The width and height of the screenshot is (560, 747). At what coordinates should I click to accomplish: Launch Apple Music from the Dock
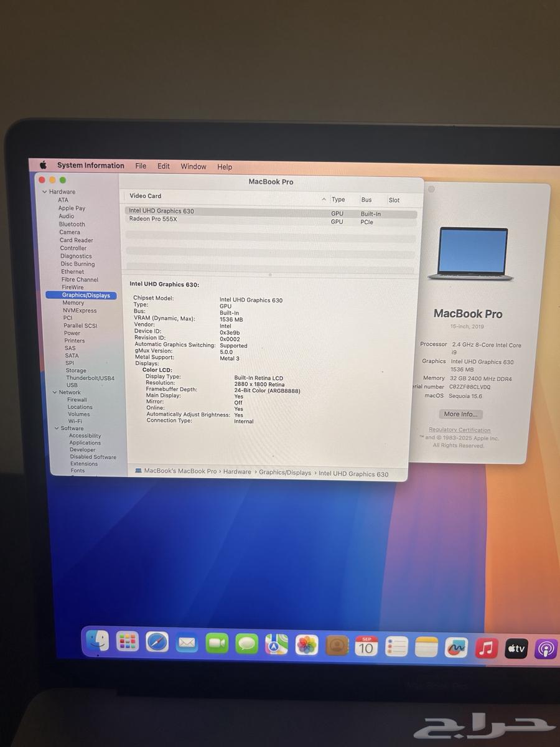[x=487, y=648]
